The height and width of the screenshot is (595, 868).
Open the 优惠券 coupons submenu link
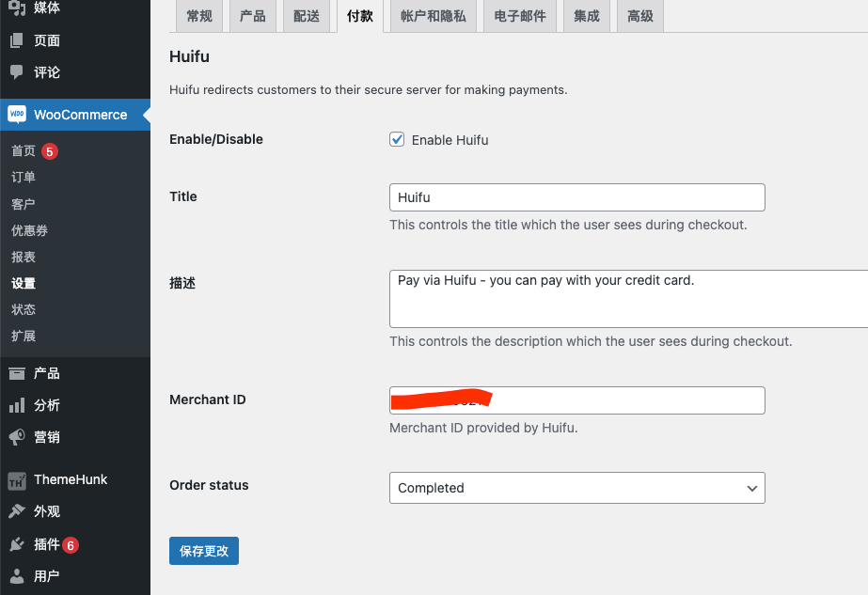point(29,230)
